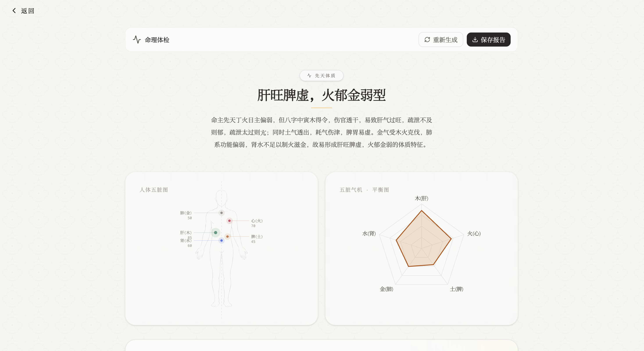This screenshot has height=351, width=644.
Task: Click the 人体五脏图 card title
Action: coord(154,190)
